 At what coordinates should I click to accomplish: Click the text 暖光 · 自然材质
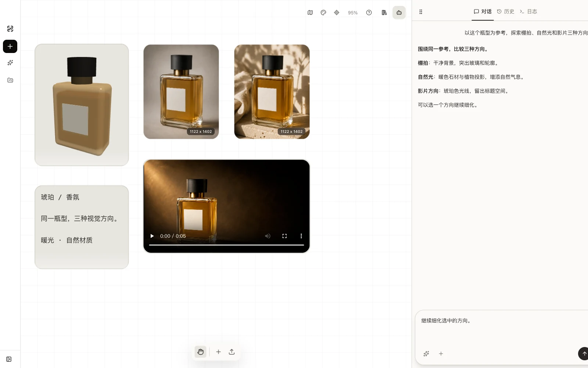tap(67, 240)
